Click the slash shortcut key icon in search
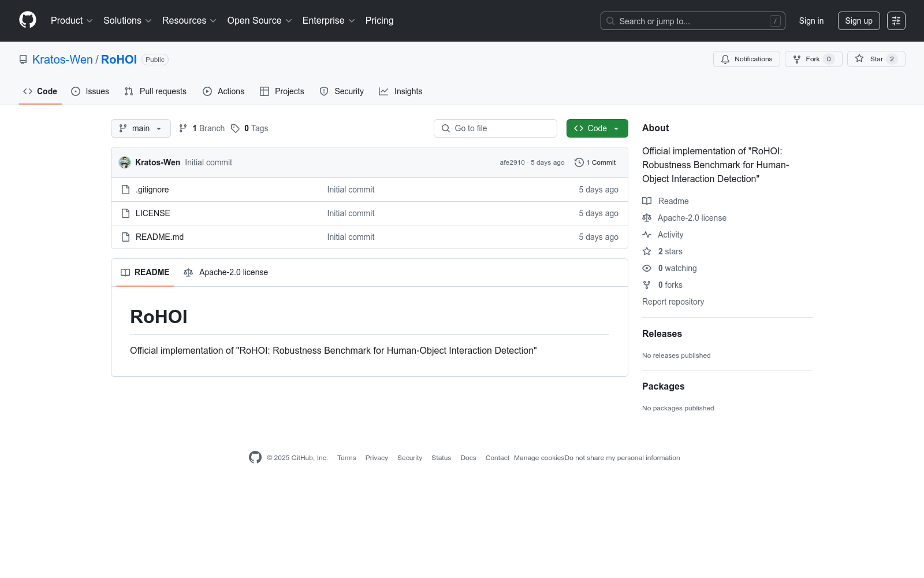Image resolution: width=924 pixels, height=578 pixels. (x=775, y=21)
